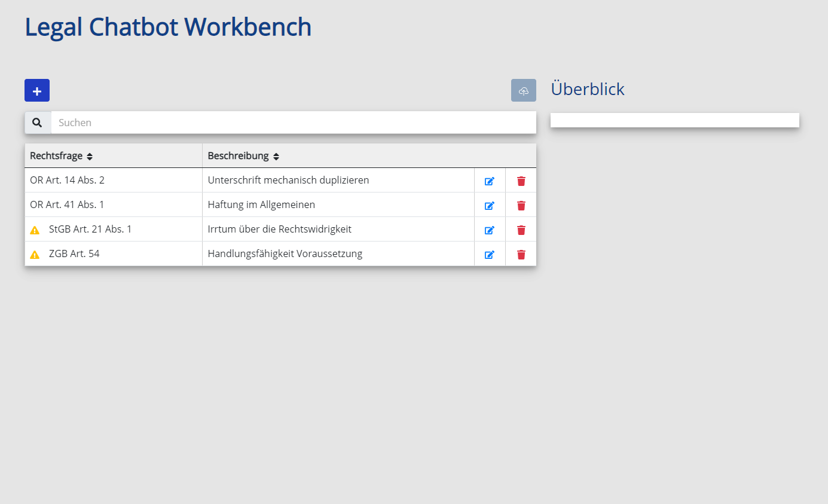Click the warning icon beside StGB Art. 21
828x504 pixels.
[35, 230]
